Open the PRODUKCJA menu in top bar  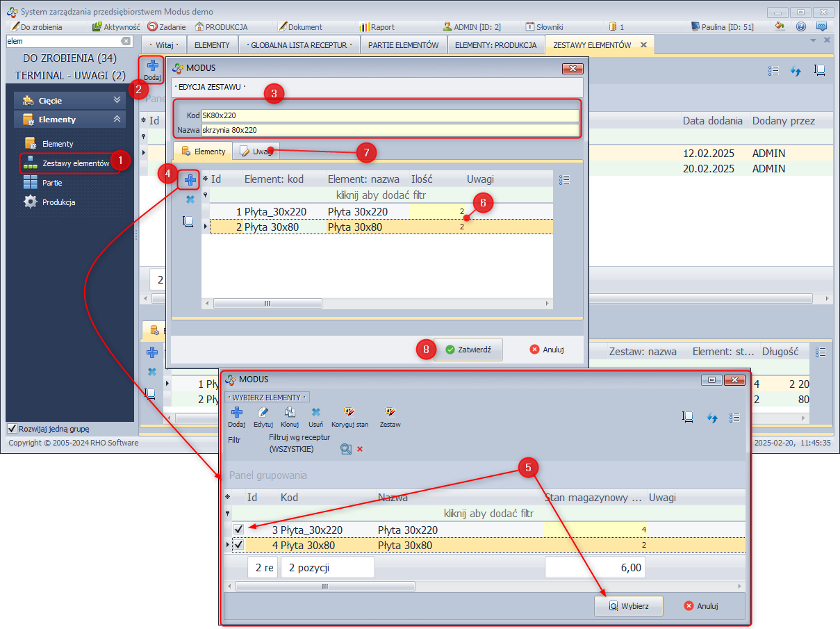pos(221,27)
